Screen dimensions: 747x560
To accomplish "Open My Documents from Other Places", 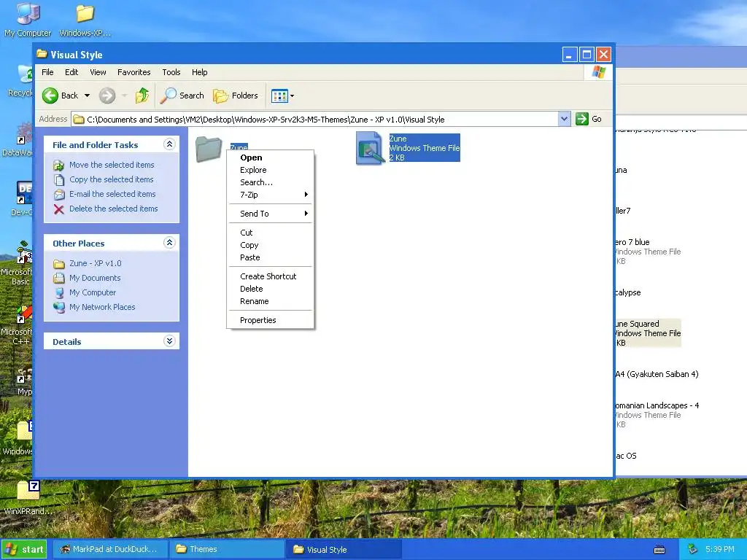I will click(x=95, y=278).
